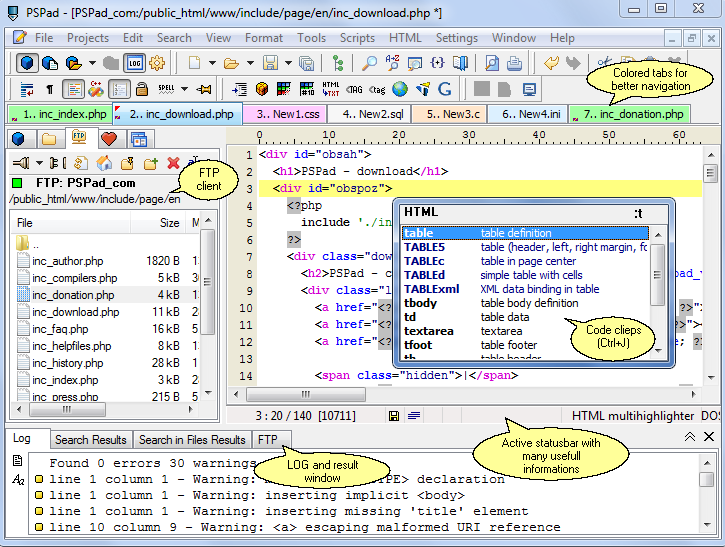Viewport: 725px width, 547px height.
Task: Click the indent block icon
Action: [239, 89]
